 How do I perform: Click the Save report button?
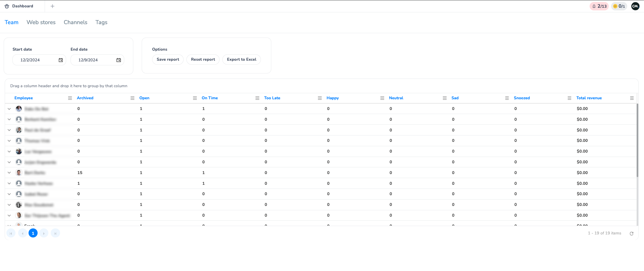click(x=168, y=59)
